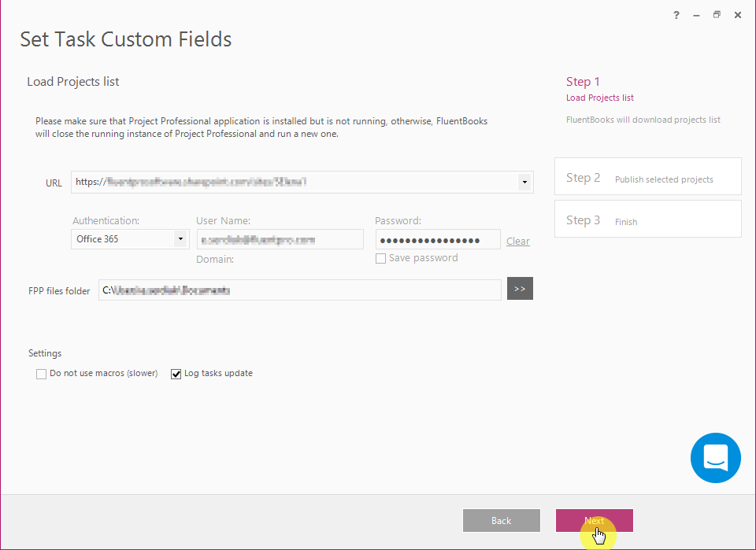Viewport: 756px width, 550px height.
Task: Close the Set Task Custom Fields window
Action: tap(738, 15)
